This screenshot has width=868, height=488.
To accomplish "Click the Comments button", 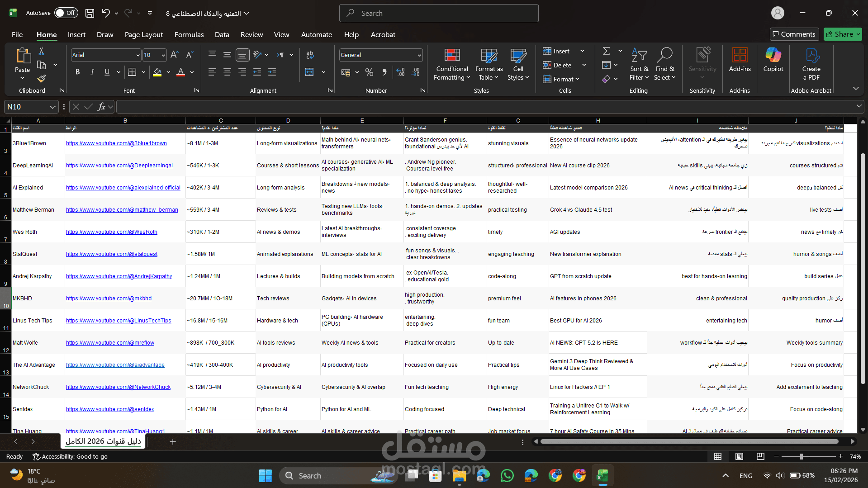I will click(794, 34).
